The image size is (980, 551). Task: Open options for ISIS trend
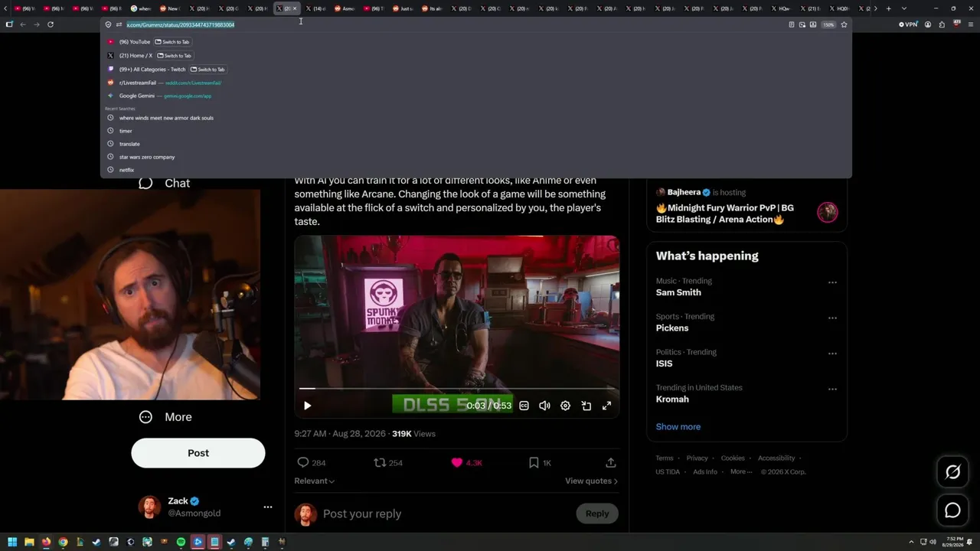pos(832,354)
